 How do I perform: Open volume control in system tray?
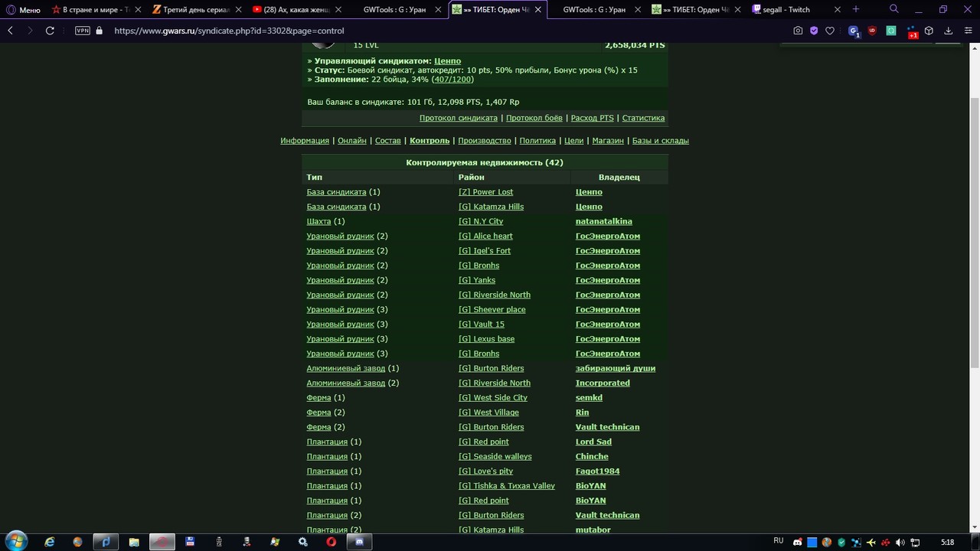click(x=900, y=543)
